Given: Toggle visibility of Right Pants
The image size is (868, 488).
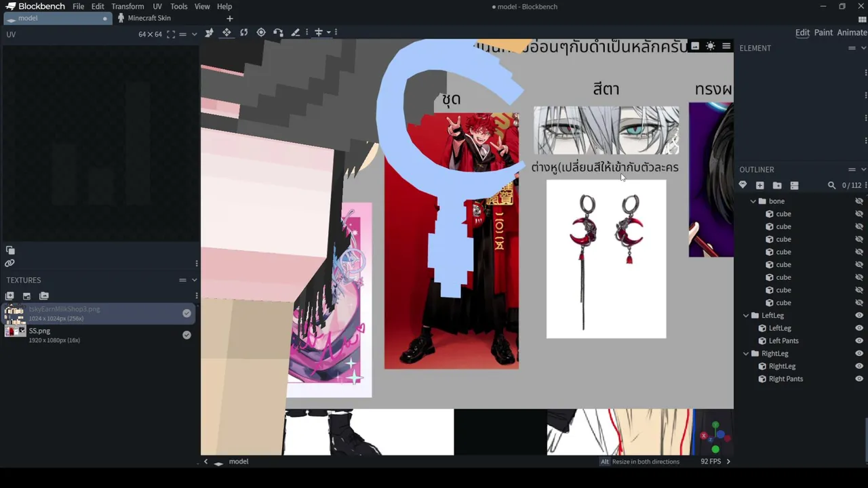Looking at the screenshot, I should tap(859, 379).
